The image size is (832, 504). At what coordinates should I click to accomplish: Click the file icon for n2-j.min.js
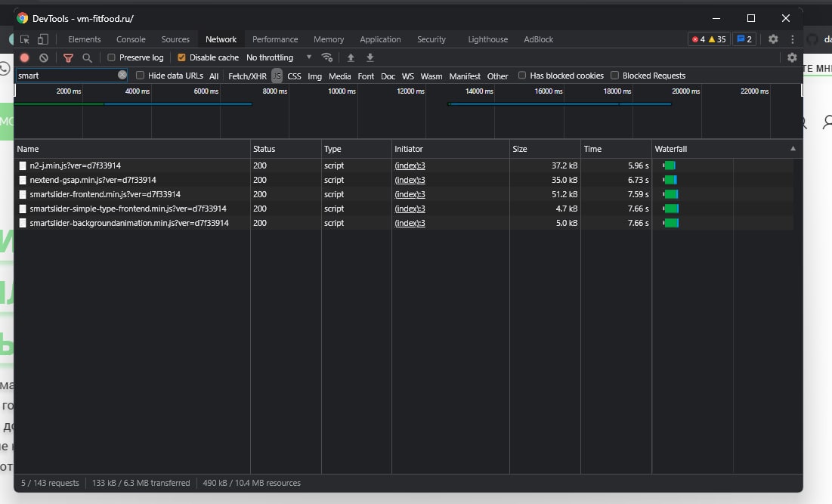(22, 165)
